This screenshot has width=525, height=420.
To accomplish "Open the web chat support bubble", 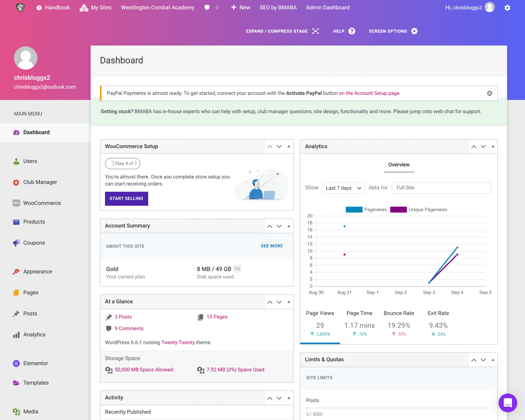I will pyautogui.click(x=508, y=403).
